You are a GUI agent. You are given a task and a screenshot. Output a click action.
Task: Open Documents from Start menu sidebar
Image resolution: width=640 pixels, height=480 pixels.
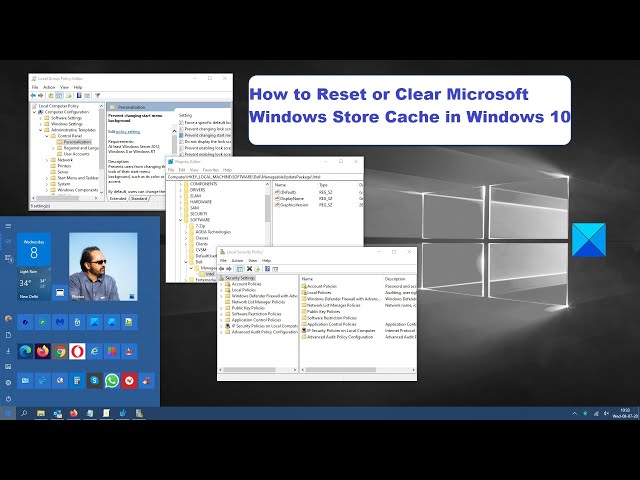pyautogui.click(x=8, y=335)
